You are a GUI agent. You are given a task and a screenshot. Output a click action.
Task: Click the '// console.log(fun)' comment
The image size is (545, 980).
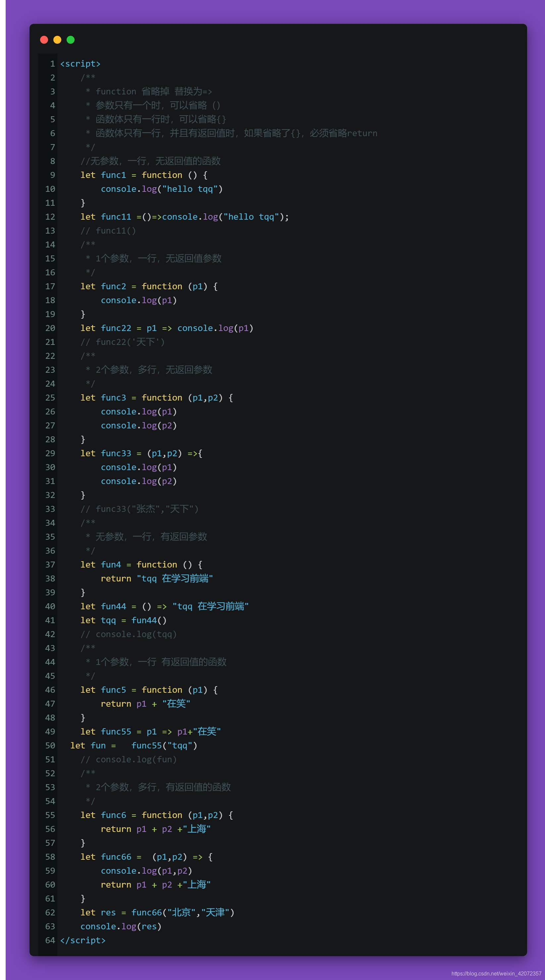point(129,759)
